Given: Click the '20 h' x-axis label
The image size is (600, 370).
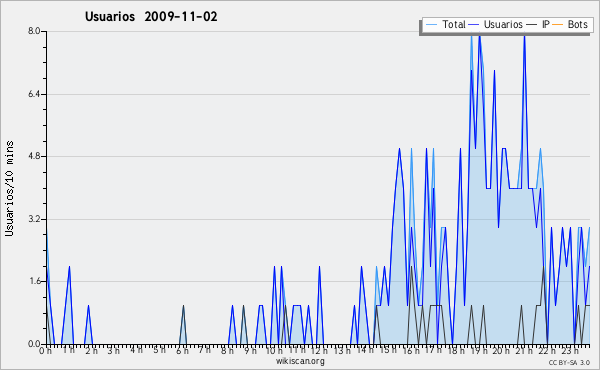Looking at the screenshot, I should click(x=502, y=351).
